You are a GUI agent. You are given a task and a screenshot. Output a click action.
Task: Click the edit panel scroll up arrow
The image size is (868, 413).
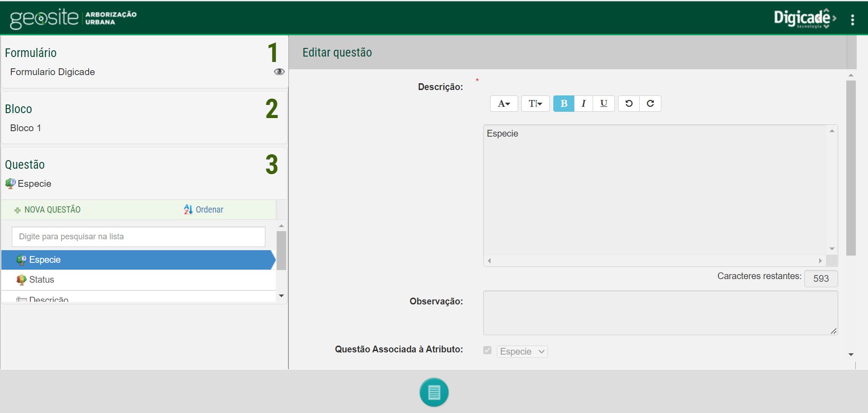point(851,75)
